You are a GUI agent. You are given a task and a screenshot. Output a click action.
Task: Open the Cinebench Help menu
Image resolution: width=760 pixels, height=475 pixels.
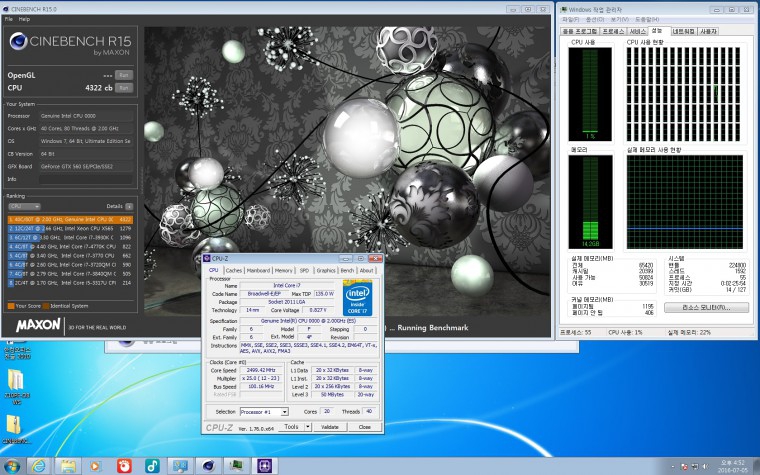pos(24,19)
